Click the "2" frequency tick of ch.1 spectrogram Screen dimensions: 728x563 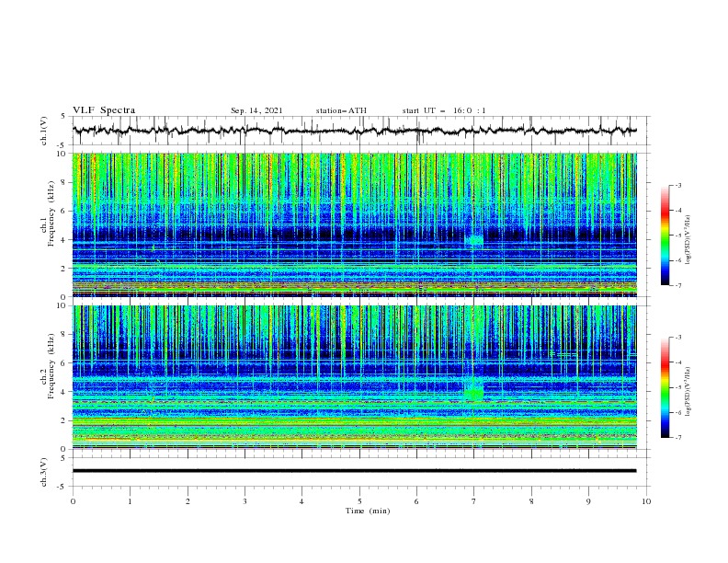click(63, 269)
